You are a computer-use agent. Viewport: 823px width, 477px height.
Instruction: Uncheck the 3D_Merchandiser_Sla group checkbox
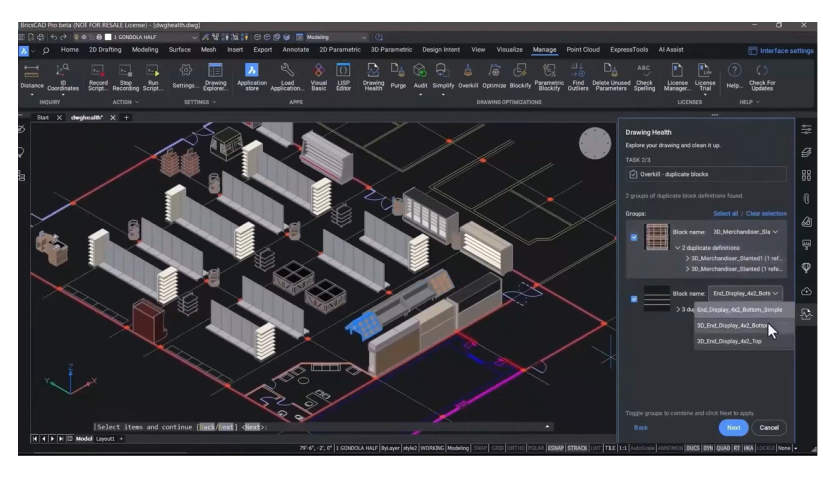pyautogui.click(x=634, y=237)
